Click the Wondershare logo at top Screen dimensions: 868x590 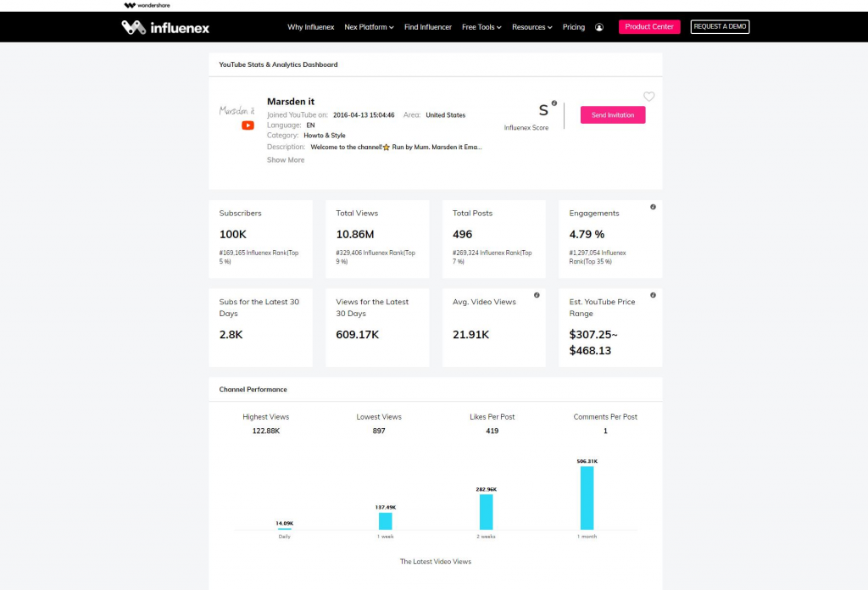click(147, 5)
